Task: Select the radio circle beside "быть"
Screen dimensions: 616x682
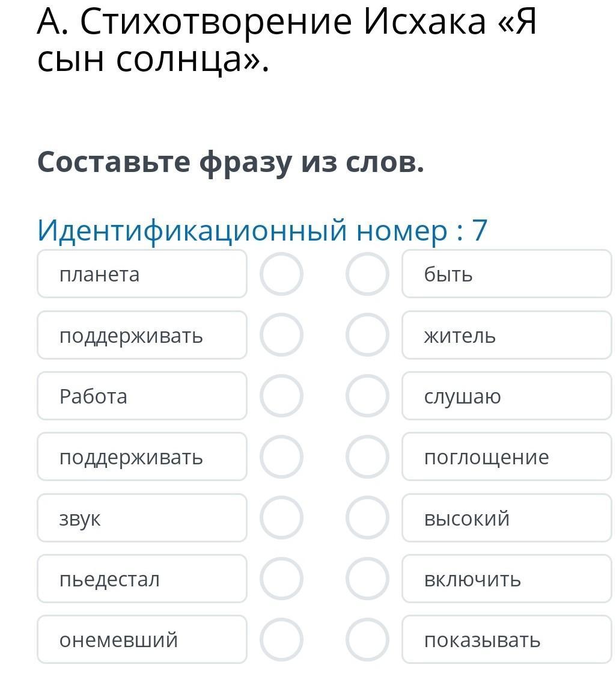Action: [367, 274]
